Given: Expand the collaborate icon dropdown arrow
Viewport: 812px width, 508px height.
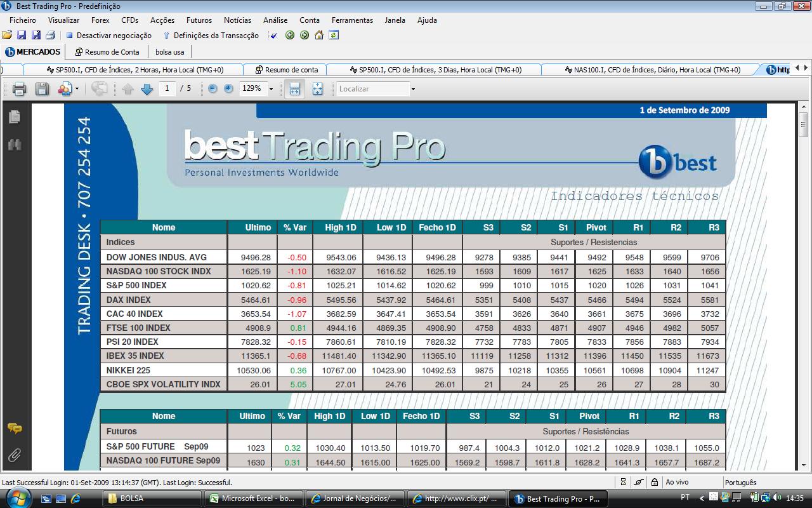Looking at the screenshot, I should (77, 89).
